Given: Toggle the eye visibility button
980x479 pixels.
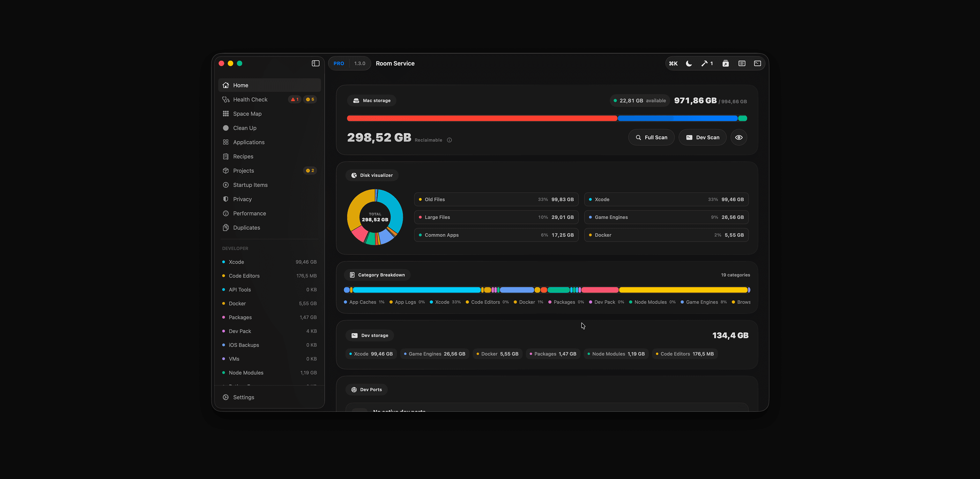Looking at the screenshot, I should tap(739, 137).
